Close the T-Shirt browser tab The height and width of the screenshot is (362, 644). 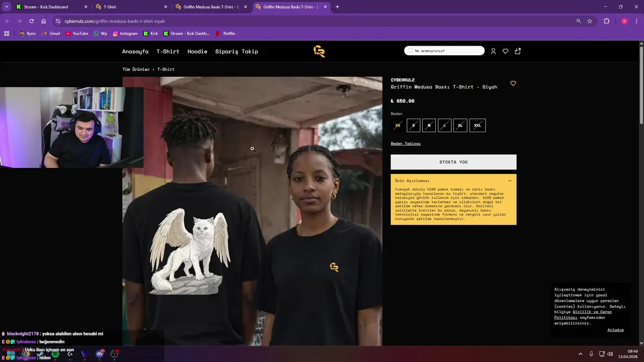(x=166, y=7)
